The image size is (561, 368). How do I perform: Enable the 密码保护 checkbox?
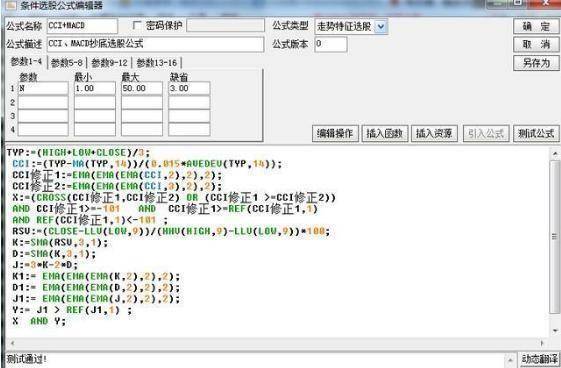point(137,25)
